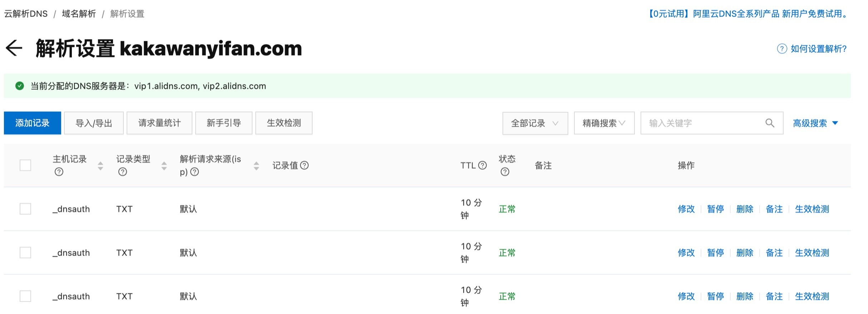Click help icon next to 记录值
The height and width of the screenshot is (314, 868).
tap(304, 165)
